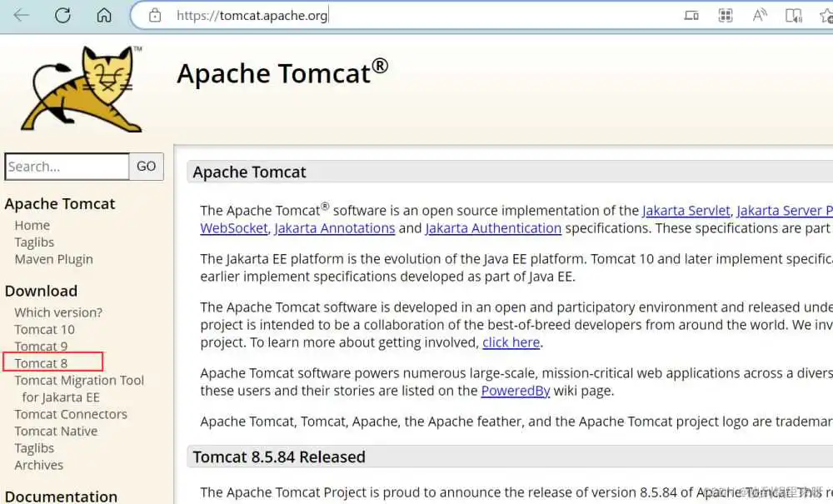Click the browser Back arrow

pyautogui.click(x=22, y=15)
